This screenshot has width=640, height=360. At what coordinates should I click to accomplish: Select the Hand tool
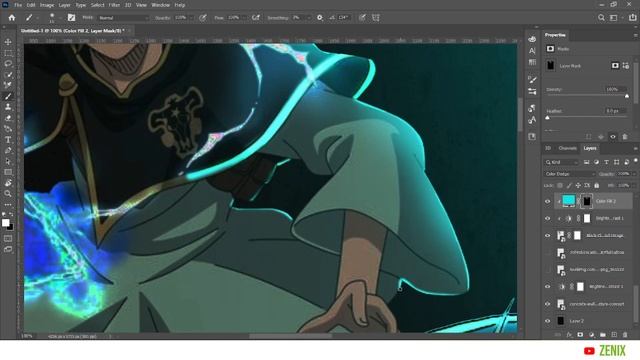[8, 183]
